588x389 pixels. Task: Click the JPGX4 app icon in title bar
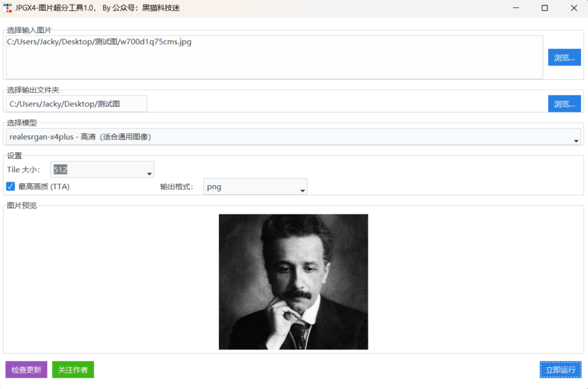[7, 8]
